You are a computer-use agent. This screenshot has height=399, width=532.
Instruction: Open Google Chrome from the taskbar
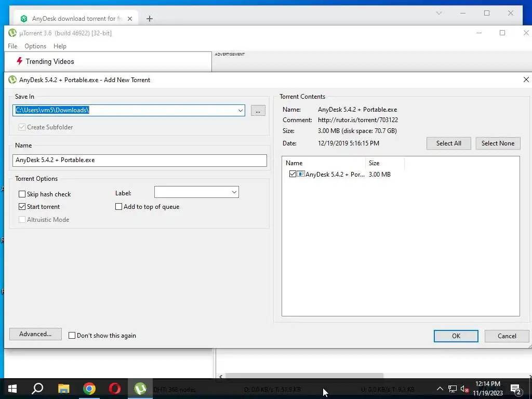[89, 389]
